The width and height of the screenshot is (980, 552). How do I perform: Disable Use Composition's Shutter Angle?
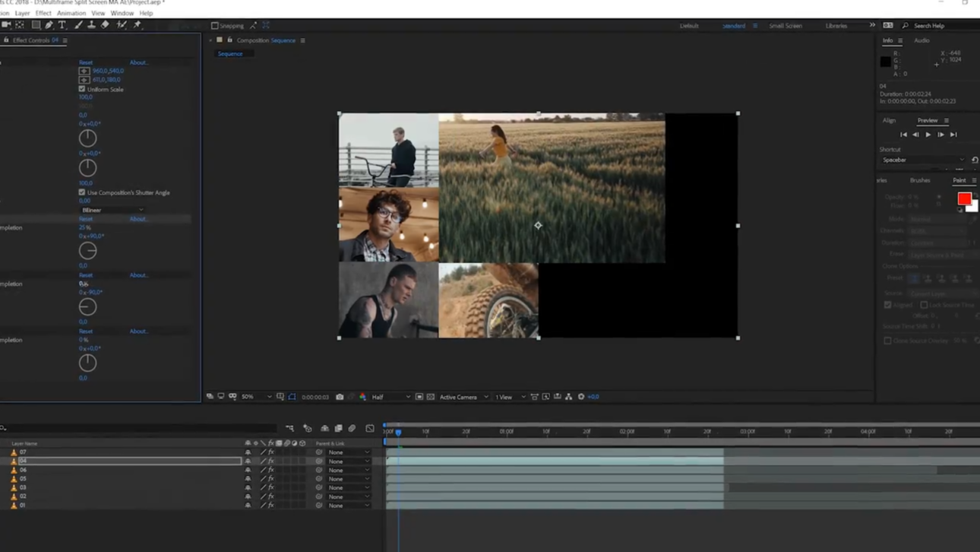point(81,192)
